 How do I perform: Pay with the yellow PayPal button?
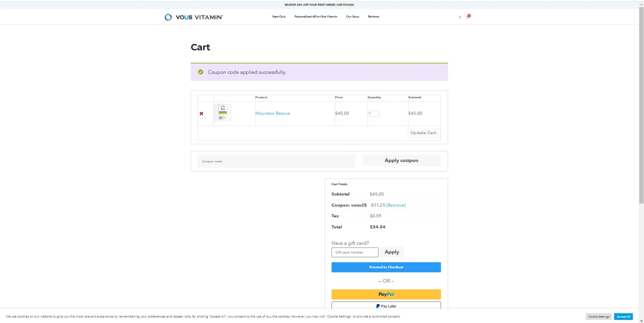click(x=386, y=294)
